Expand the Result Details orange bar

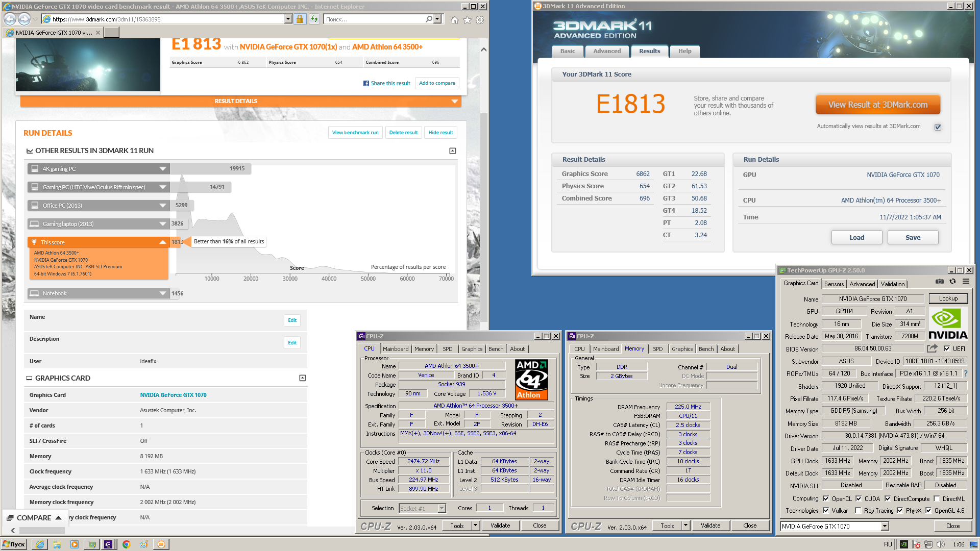(241, 101)
